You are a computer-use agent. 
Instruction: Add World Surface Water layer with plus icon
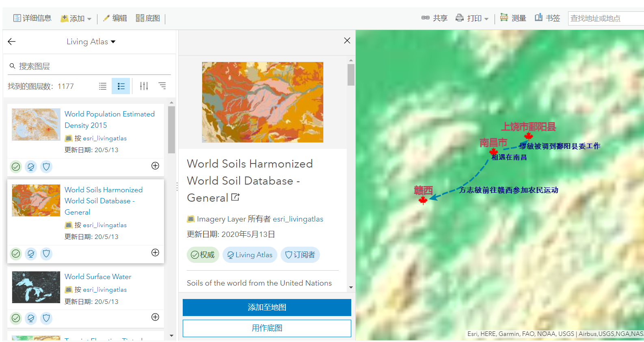pos(155,317)
